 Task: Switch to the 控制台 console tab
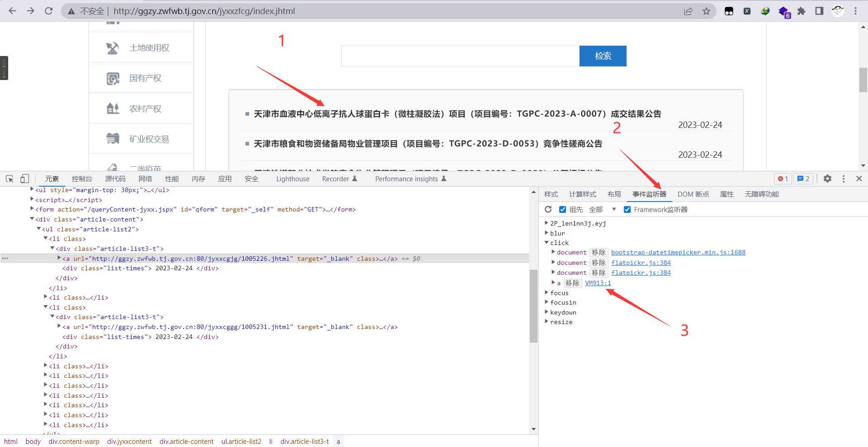[82, 179]
